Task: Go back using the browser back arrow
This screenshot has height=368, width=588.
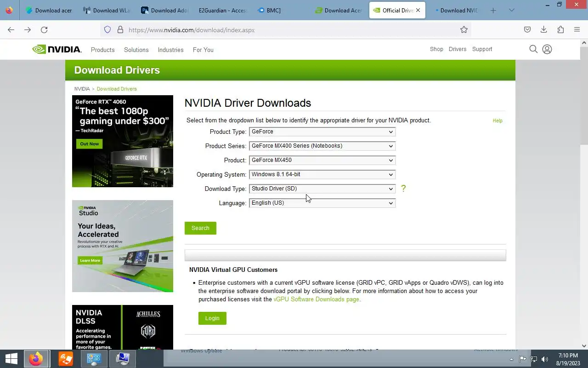Action: [11, 30]
